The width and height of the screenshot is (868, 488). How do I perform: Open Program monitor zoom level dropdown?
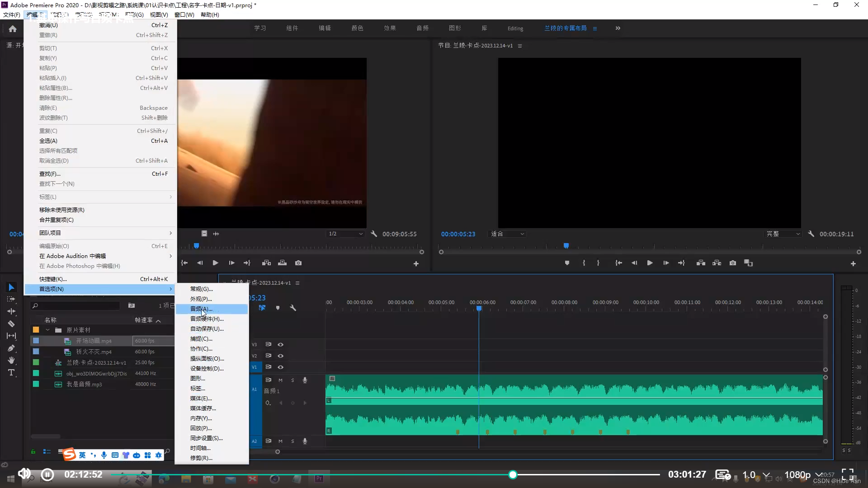[x=508, y=234]
